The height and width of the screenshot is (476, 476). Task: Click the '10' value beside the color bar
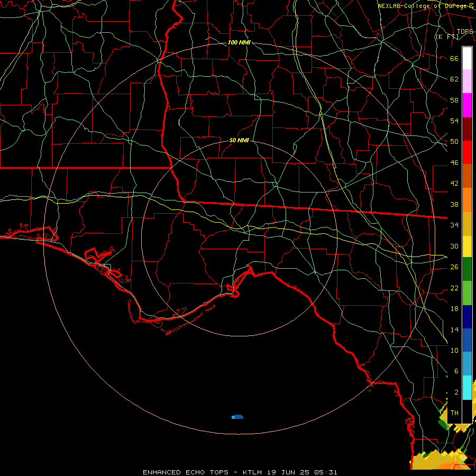click(454, 350)
